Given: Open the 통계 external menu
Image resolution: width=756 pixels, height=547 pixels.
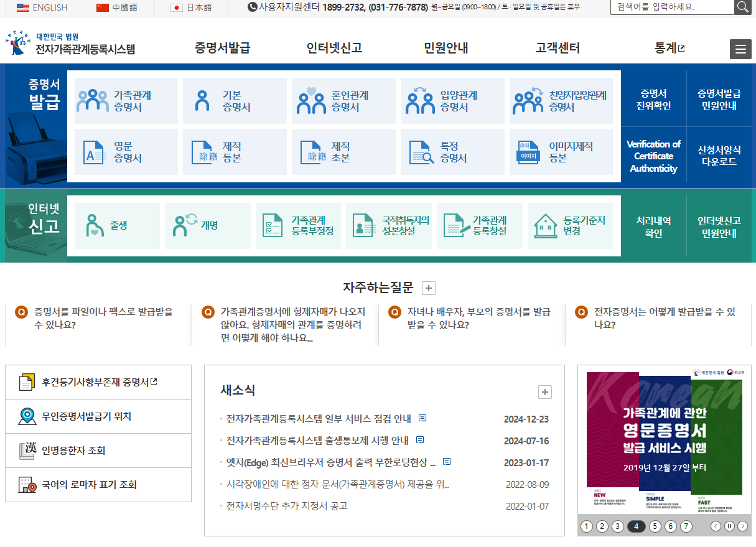Looking at the screenshot, I should point(670,48).
